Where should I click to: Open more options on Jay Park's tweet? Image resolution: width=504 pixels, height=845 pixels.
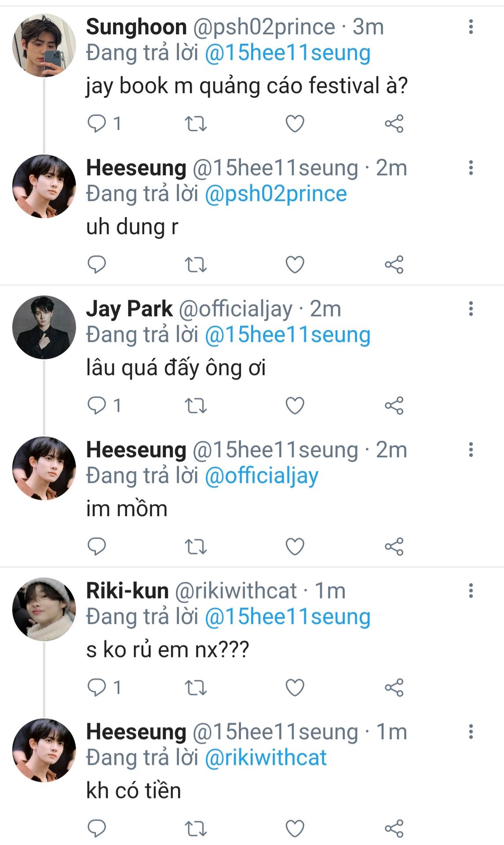pos(471,309)
